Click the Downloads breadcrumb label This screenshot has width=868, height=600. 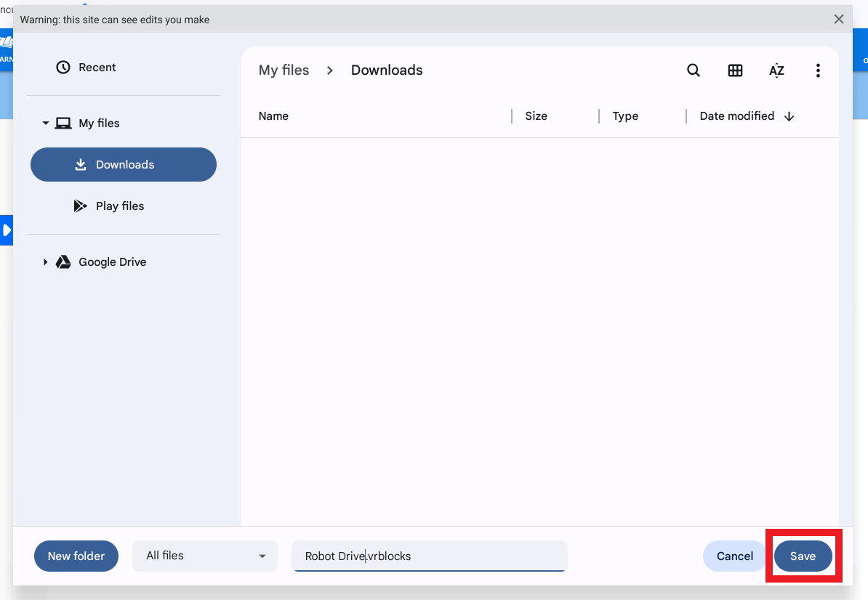pos(387,70)
